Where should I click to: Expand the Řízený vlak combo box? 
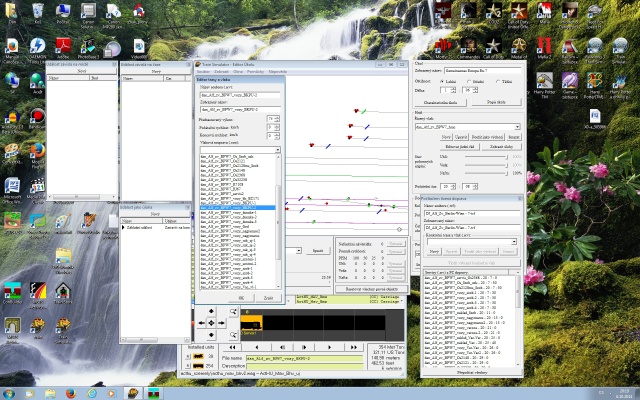[x=516, y=127]
